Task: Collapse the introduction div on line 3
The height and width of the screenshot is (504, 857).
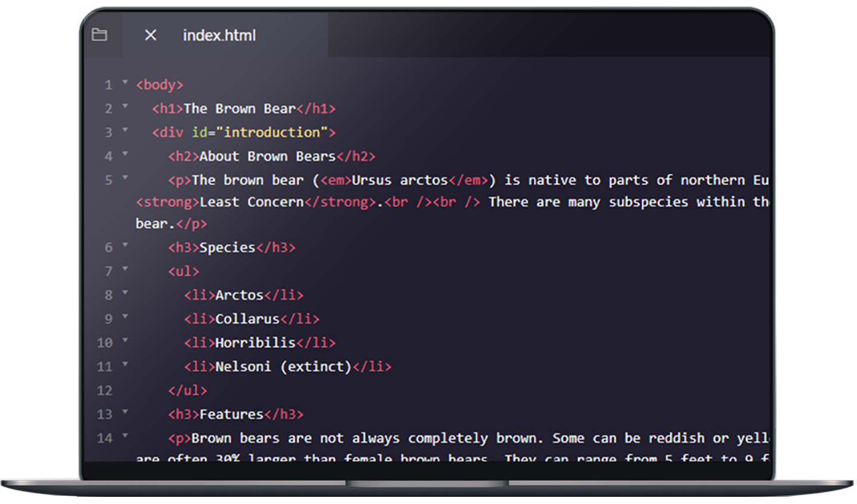Action: tap(125, 130)
